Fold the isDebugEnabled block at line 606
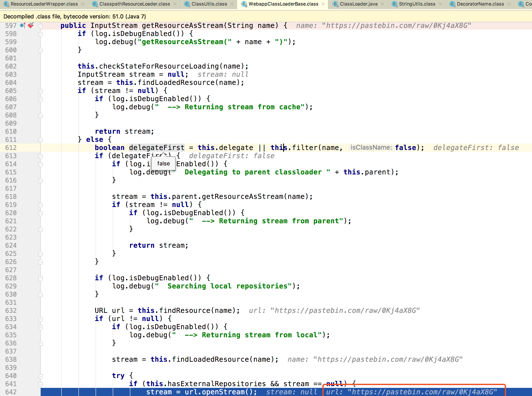This screenshot has height=396, width=532. pyautogui.click(x=41, y=99)
